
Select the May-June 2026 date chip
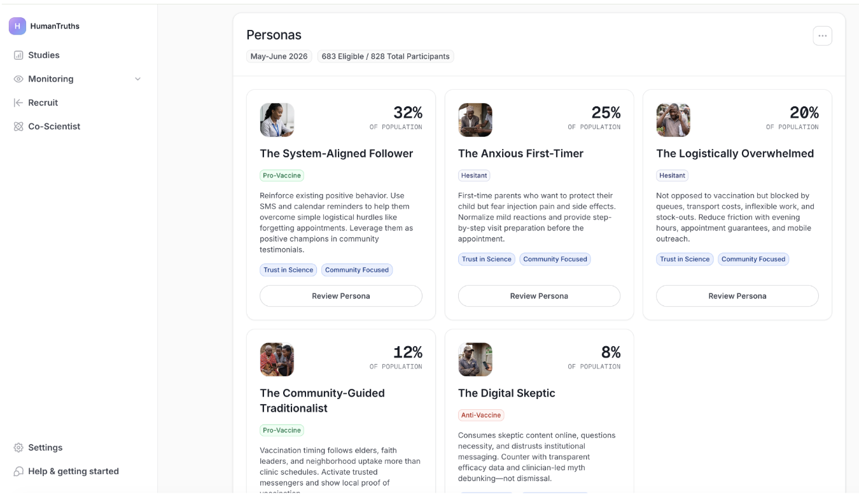pyautogui.click(x=279, y=57)
